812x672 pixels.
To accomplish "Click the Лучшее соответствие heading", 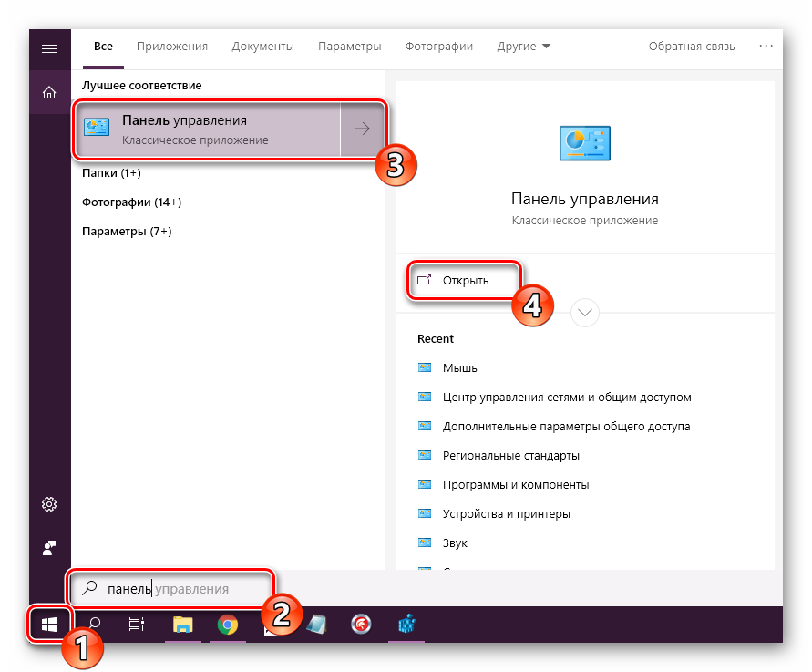I will click(141, 86).
